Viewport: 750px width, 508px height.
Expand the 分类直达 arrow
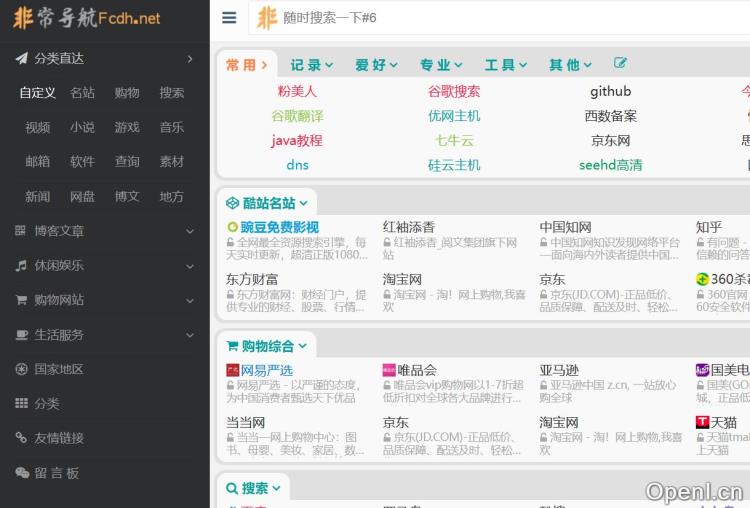point(190,59)
